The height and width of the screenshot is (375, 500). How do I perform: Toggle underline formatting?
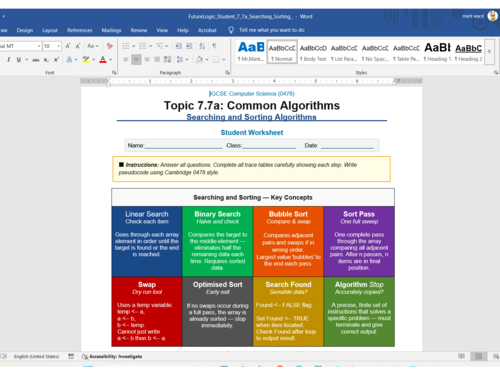(19, 60)
